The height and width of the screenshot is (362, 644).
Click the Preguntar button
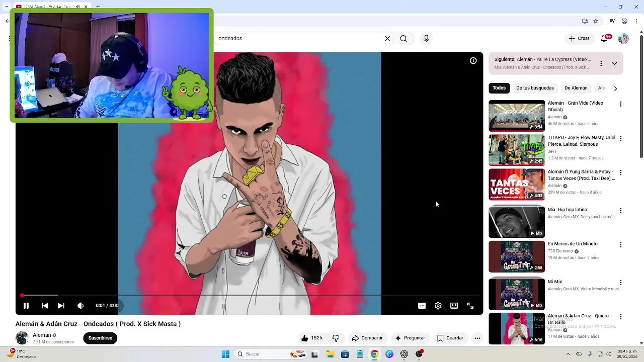[x=410, y=338]
